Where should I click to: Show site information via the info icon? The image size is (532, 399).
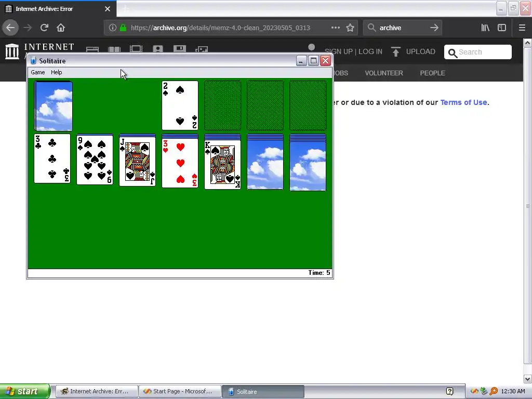pyautogui.click(x=113, y=28)
